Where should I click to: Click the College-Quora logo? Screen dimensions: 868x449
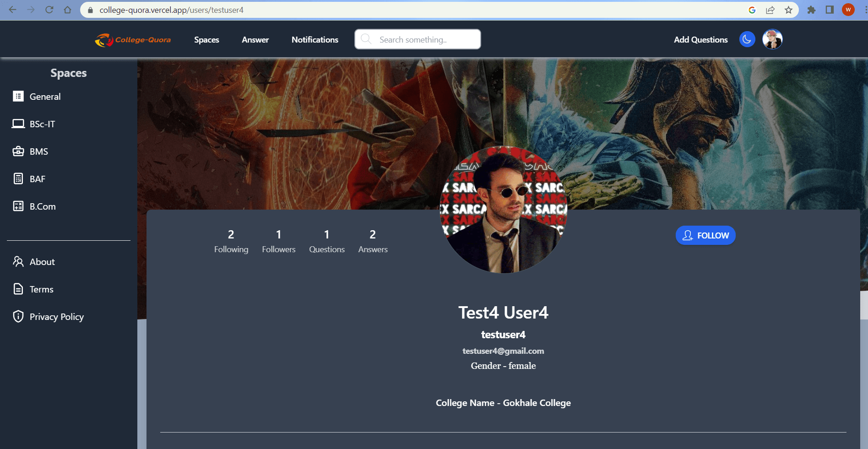tap(133, 40)
